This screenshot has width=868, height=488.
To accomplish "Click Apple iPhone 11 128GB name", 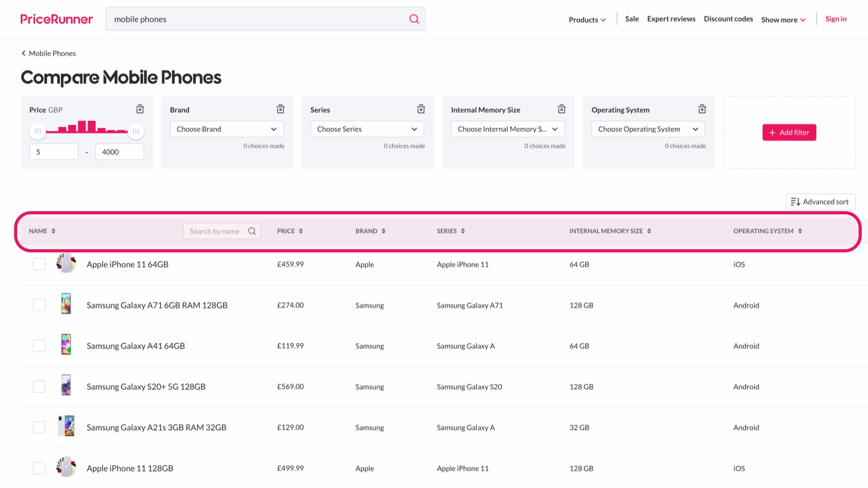I will [x=130, y=468].
